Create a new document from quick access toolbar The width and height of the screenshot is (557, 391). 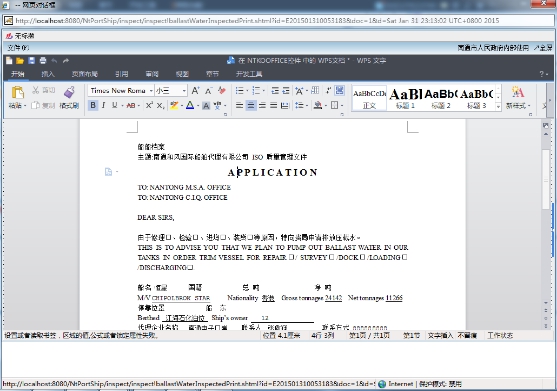pos(9,61)
